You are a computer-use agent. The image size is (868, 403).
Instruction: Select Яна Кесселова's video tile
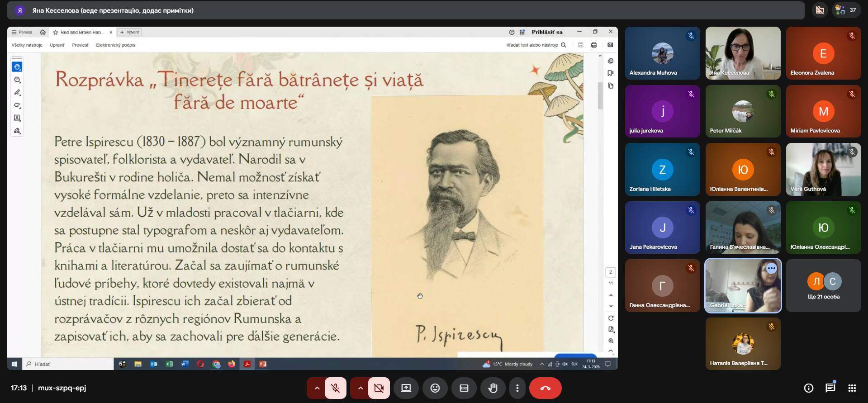pos(743,53)
